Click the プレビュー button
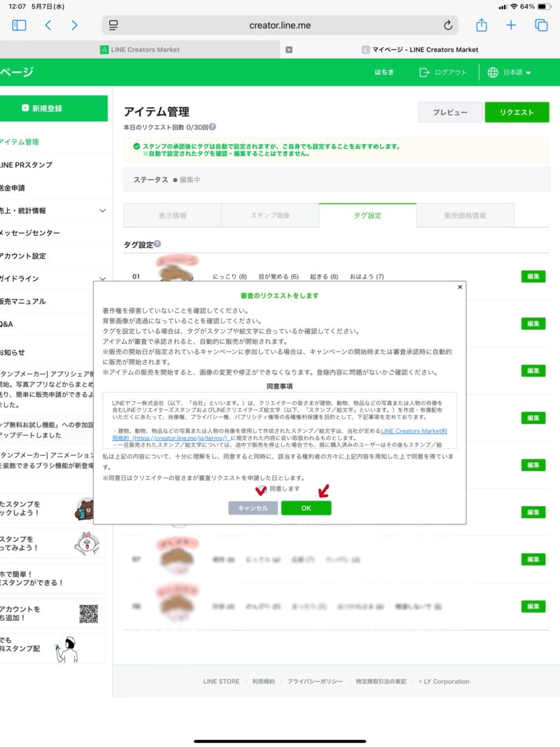Screen dimensions: 560x747 [450, 113]
